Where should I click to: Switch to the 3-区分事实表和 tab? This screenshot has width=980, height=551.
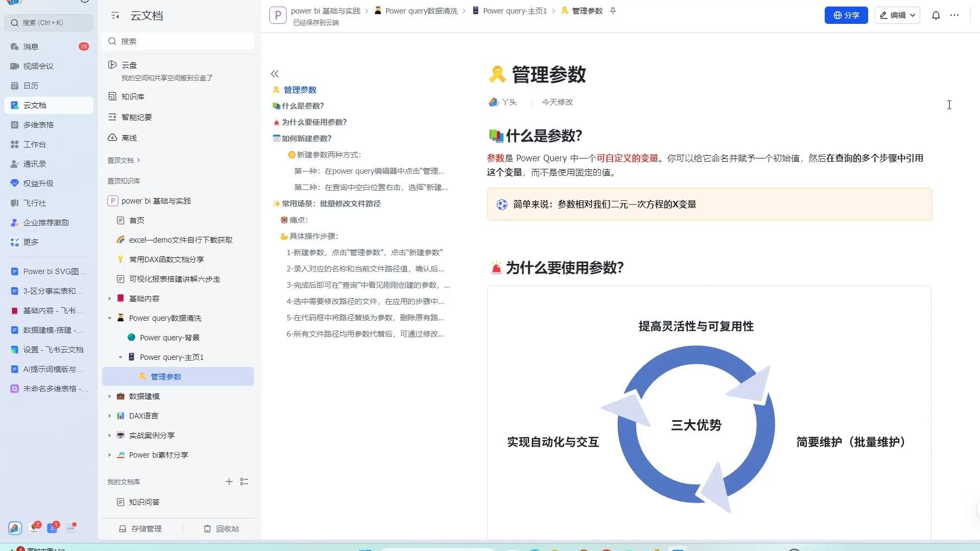49,291
